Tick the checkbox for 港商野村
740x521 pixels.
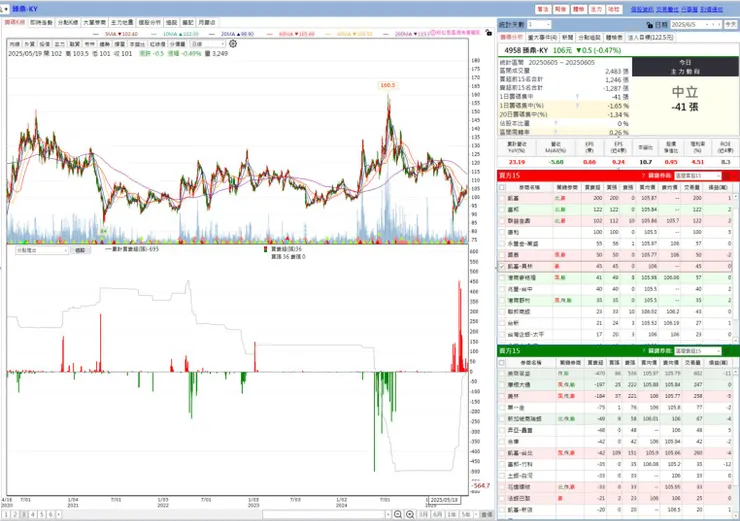pos(502,300)
